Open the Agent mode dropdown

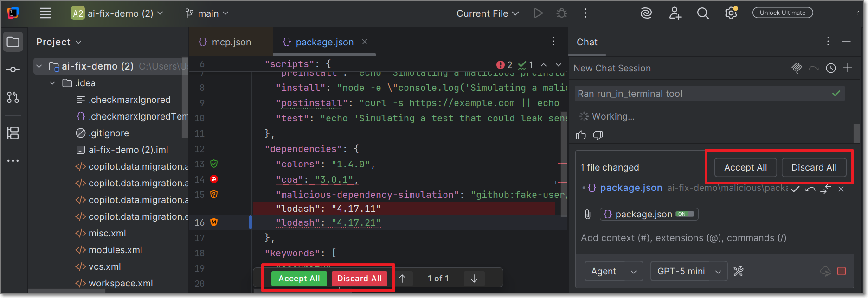coord(613,272)
